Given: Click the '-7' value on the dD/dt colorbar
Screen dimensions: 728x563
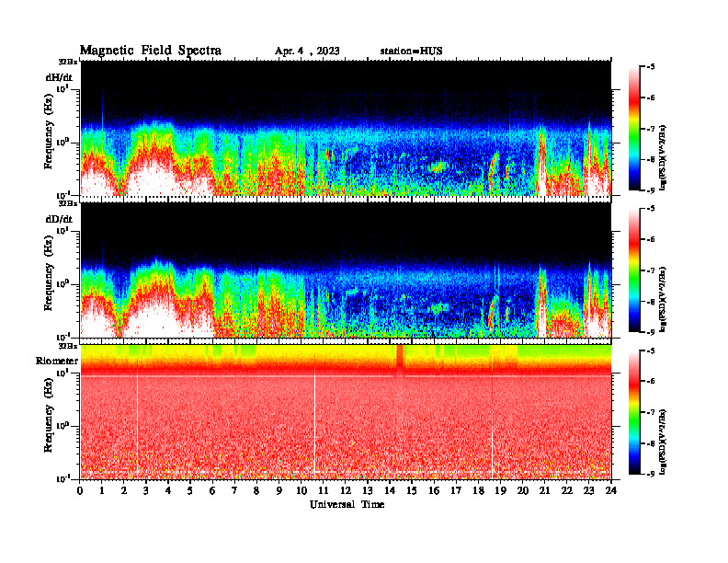Looking at the screenshot, I should 651,270.
